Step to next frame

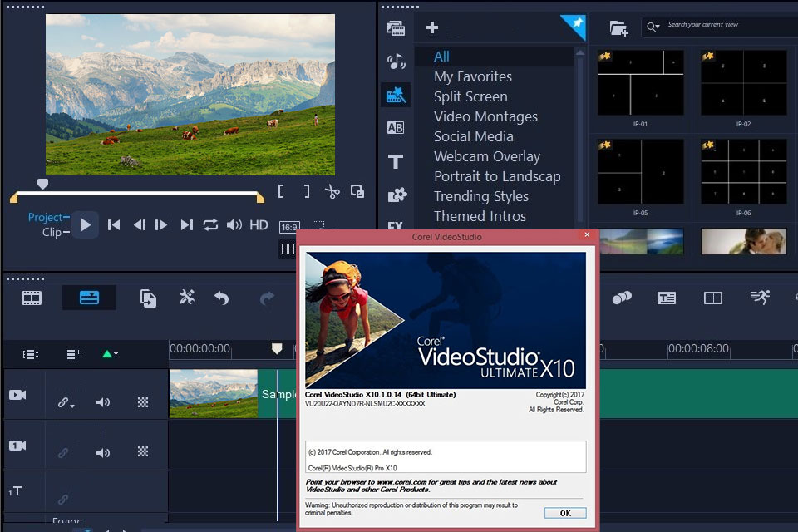161,225
